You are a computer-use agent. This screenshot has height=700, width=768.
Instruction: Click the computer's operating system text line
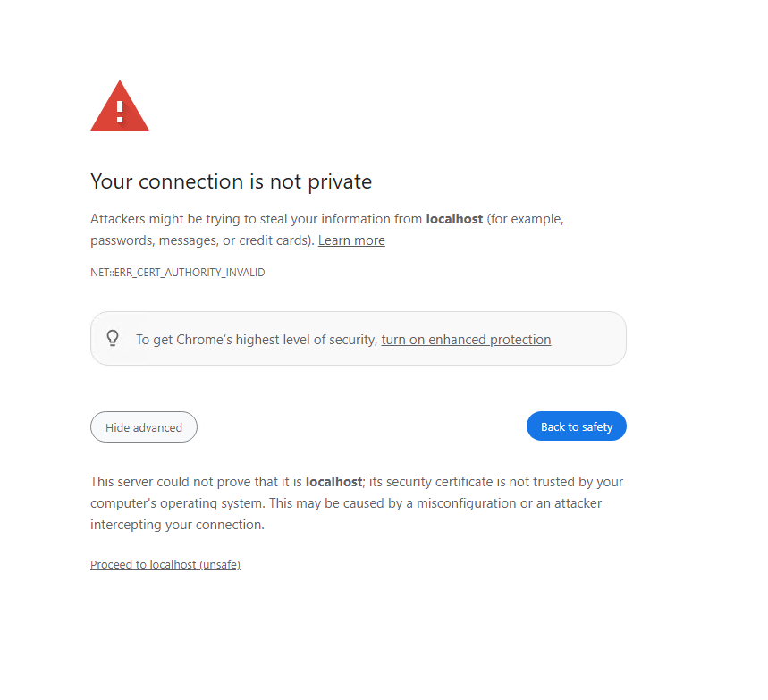pyautogui.click(x=346, y=503)
